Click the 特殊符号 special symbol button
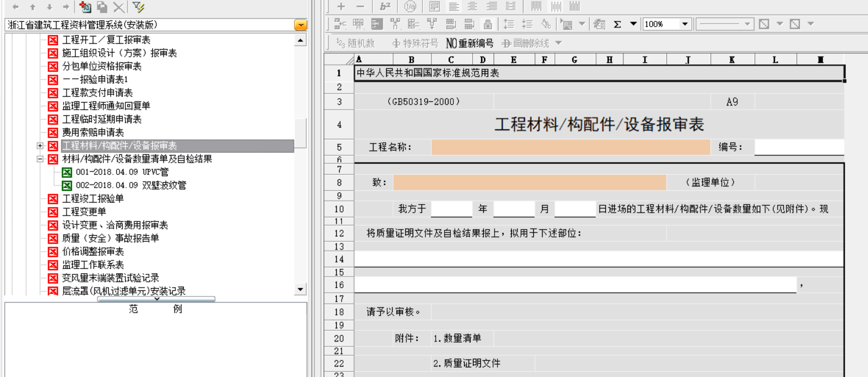 tap(415, 43)
